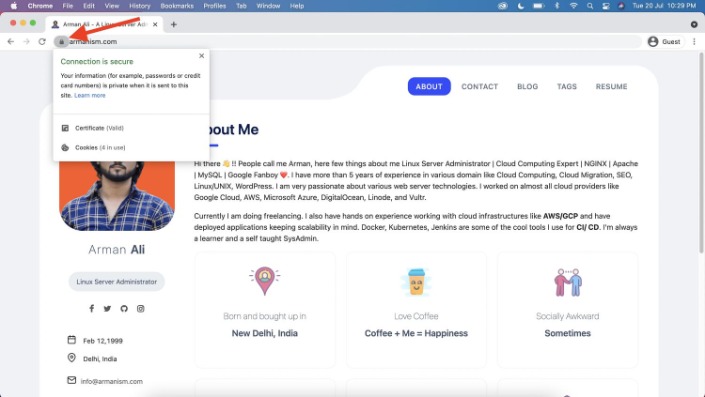
Task: Click the battery status icon
Action: [539, 6]
